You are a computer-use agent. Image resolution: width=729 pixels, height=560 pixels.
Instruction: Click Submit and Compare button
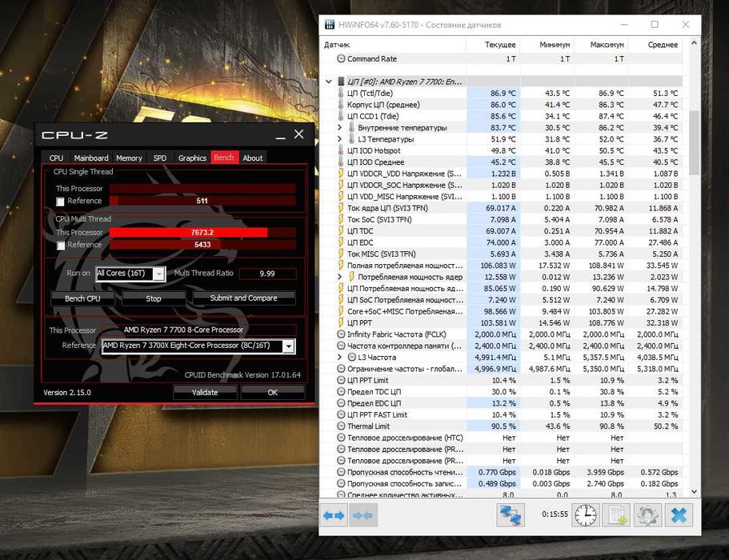(x=243, y=298)
